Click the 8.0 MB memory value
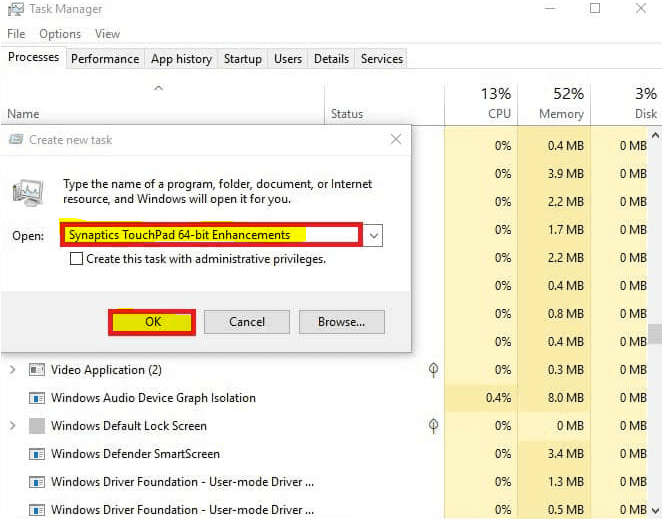664x520 pixels. point(565,398)
